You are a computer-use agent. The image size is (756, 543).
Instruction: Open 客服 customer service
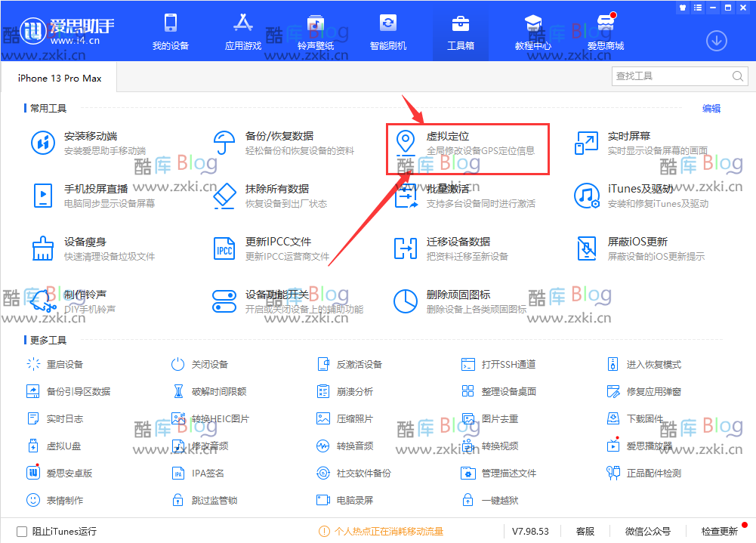[585, 532]
